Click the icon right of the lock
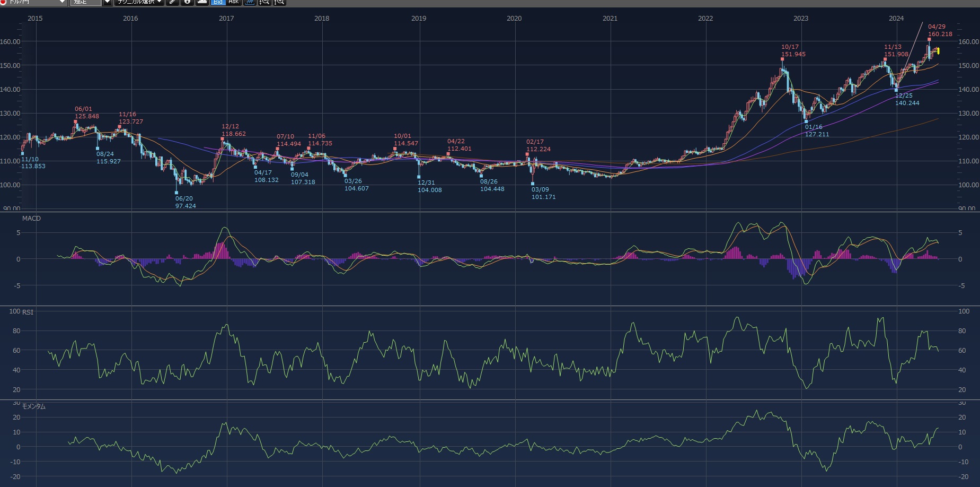980x487 pixels. [x=202, y=2]
